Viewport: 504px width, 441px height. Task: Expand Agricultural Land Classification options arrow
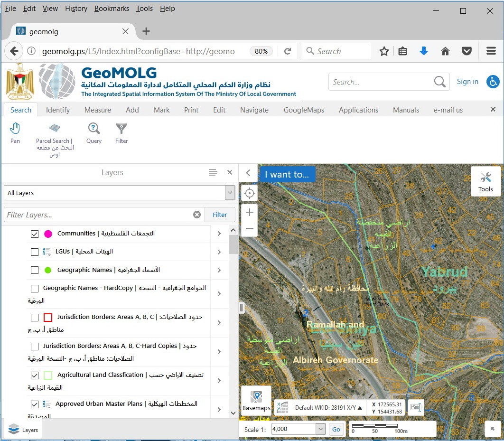tap(219, 381)
